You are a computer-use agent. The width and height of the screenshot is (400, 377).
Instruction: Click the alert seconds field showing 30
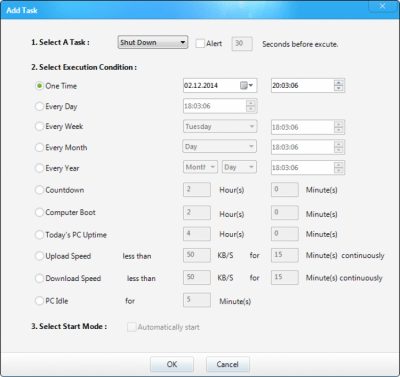242,44
